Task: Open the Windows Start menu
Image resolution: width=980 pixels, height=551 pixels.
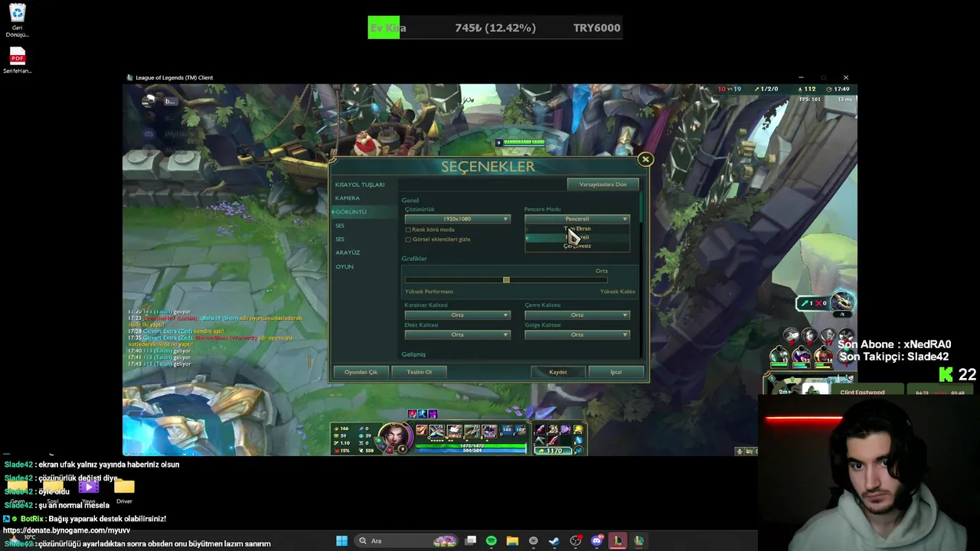Action: point(341,541)
